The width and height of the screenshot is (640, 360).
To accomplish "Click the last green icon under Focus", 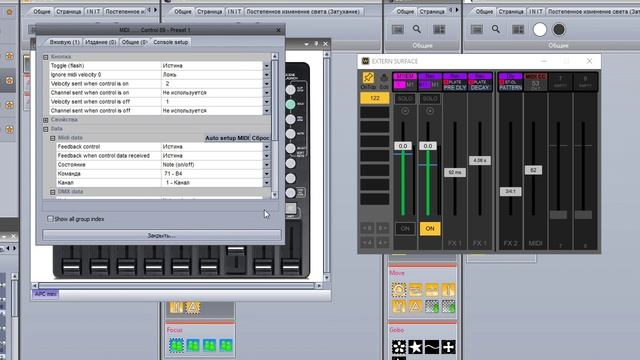I will tap(226, 345).
